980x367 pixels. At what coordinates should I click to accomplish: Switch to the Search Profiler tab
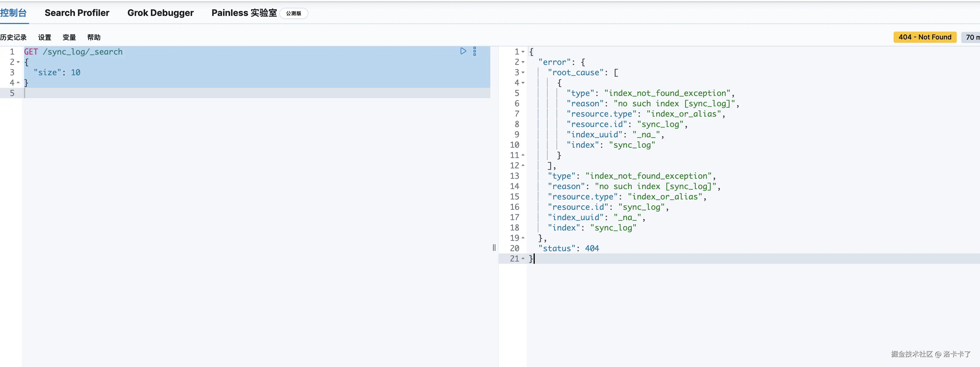click(77, 13)
